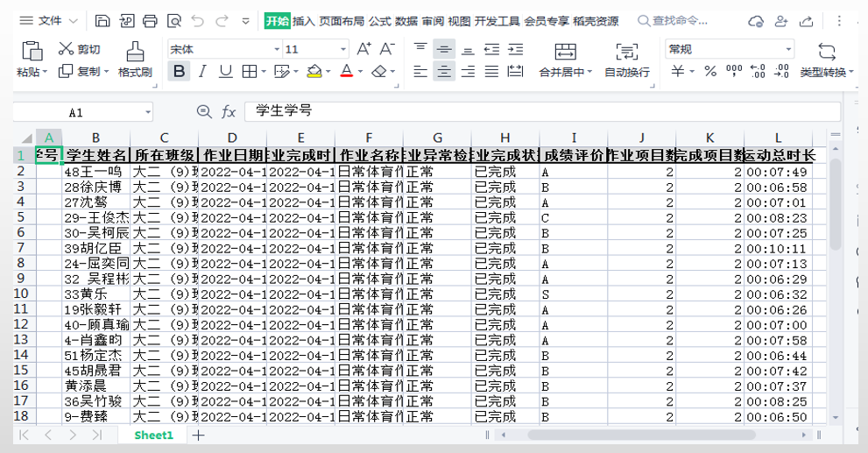Click the font color red A button

(346, 72)
